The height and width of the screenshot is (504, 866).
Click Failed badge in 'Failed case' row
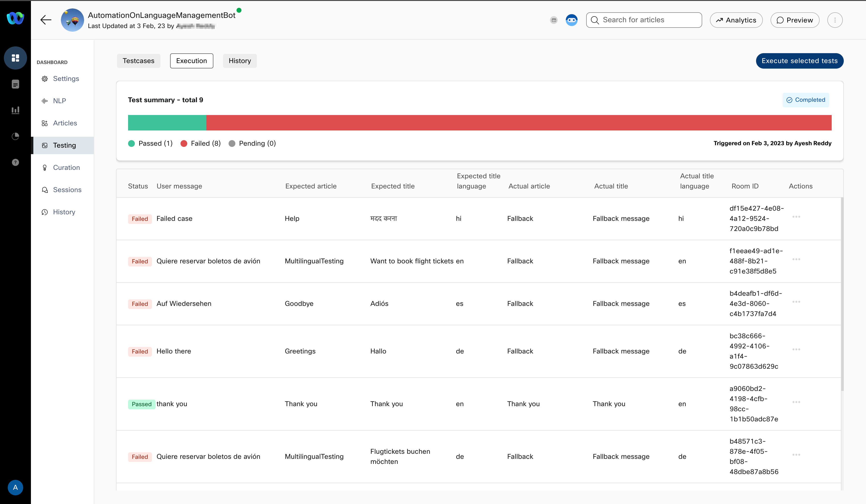tap(140, 219)
